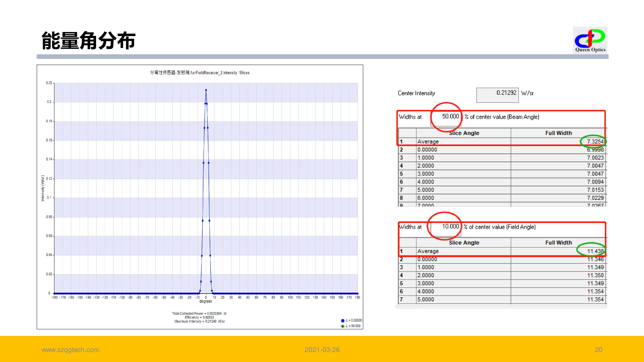Click the 2021-03-26 date in the footer

[x=322, y=350]
